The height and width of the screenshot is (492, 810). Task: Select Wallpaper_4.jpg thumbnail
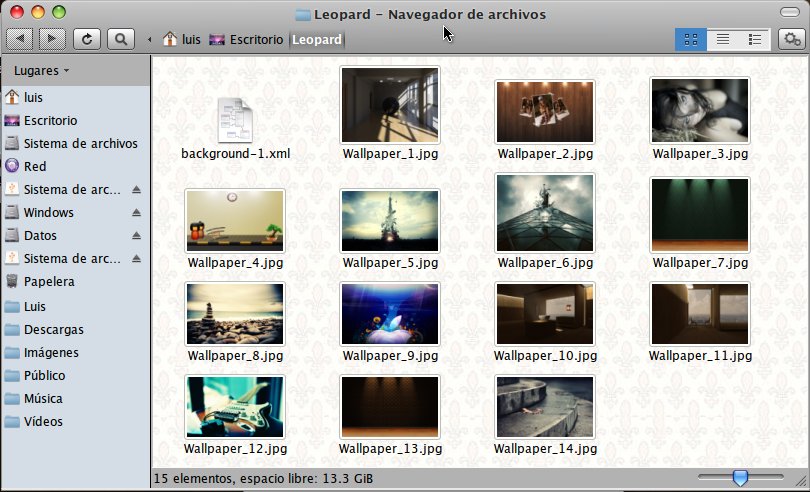pyautogui.click(x=235, y=221)
